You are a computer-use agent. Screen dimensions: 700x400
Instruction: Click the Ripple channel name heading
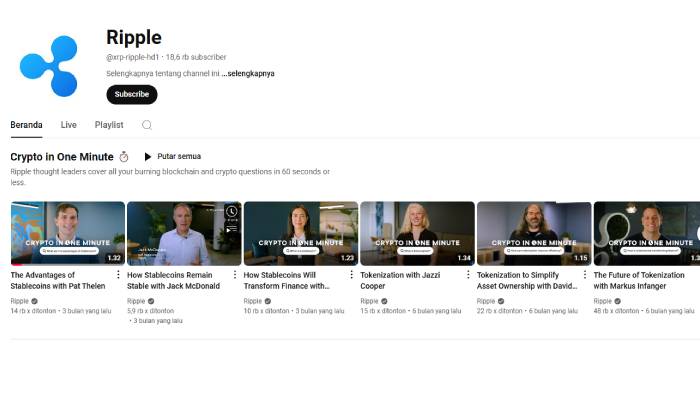[x=134, y=38]
